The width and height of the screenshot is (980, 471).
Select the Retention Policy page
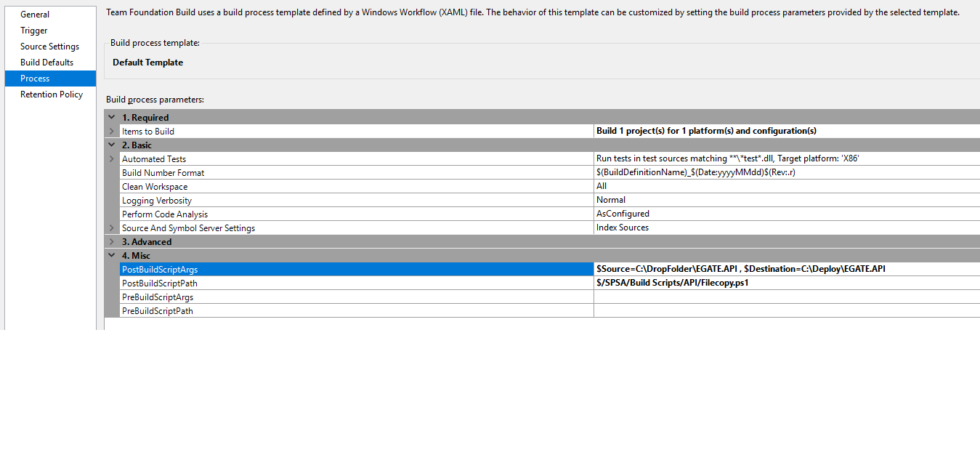click(52, 94)
